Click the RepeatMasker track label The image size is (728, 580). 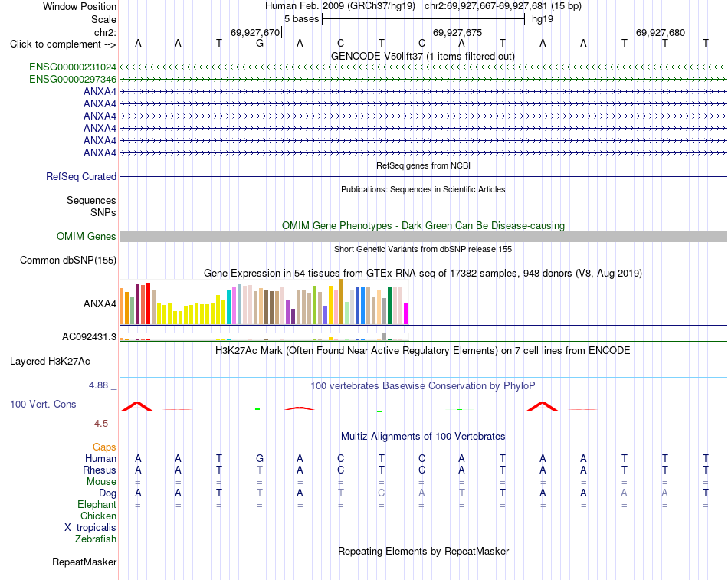tap(84, 562)
